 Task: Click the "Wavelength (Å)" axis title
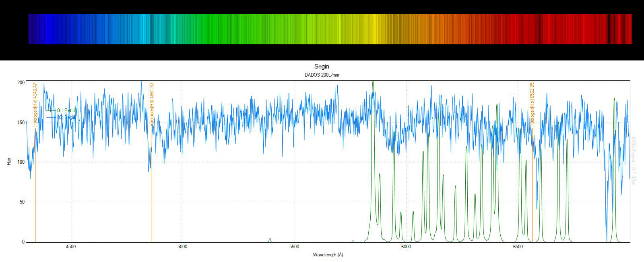point(328,255)
